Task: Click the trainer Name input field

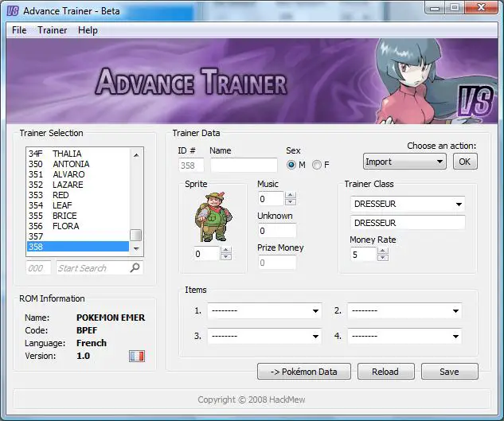Action: click(x=244, y=166)
